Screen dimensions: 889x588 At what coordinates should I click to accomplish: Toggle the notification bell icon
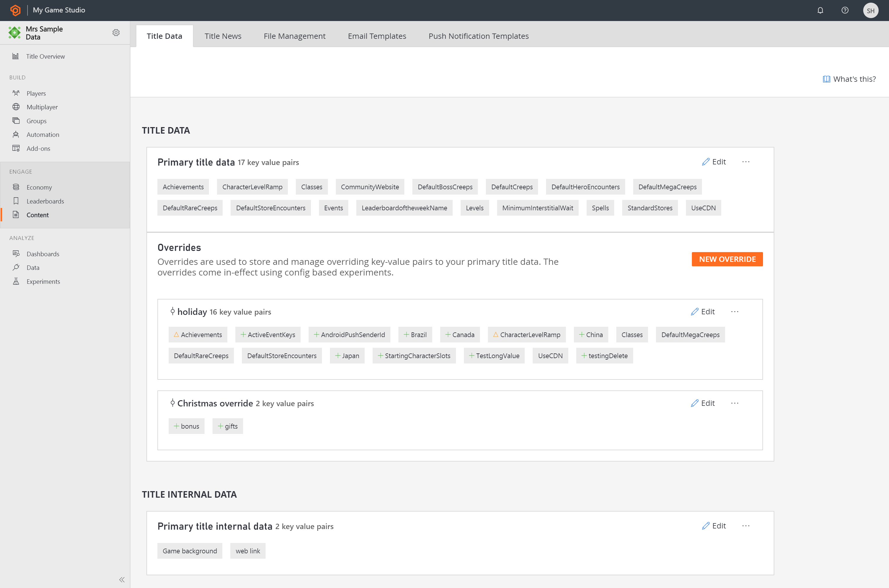[822, 10]
